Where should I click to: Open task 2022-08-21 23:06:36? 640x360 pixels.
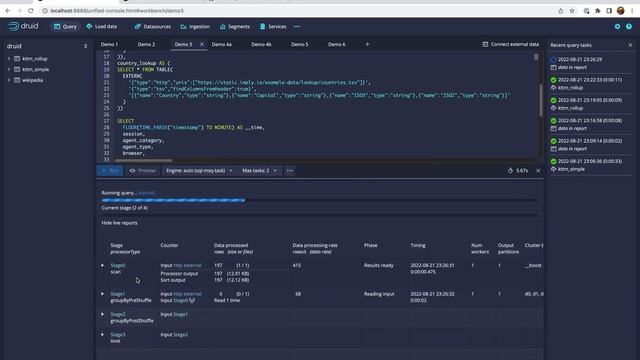[x=590, y=165]
